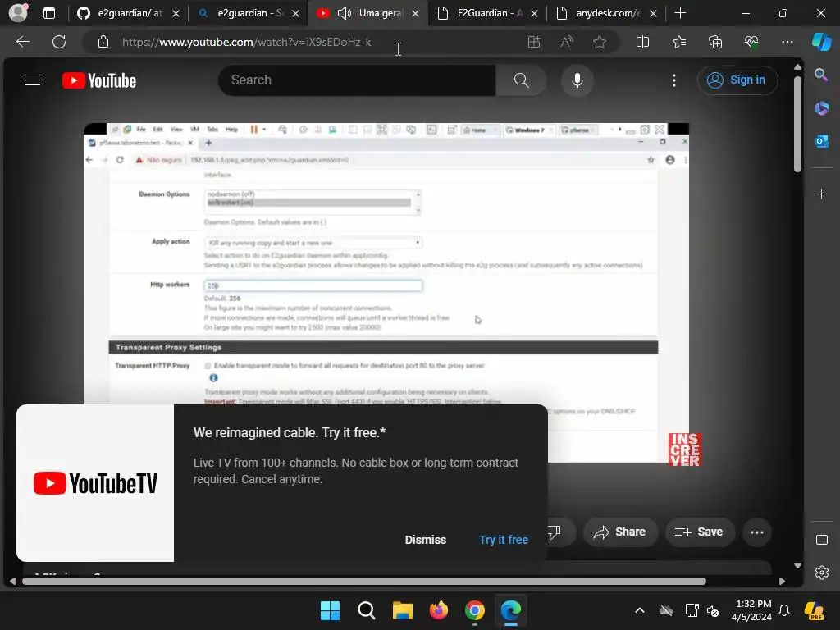Sign in to YouTube
Image resolution: width=840 pixels, height=630 pixels.
737,80
